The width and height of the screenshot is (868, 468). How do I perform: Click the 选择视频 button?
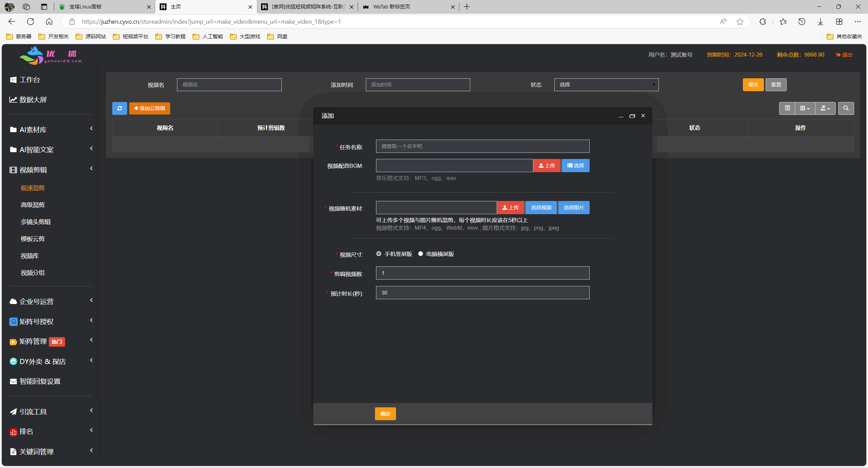point(541,208)
